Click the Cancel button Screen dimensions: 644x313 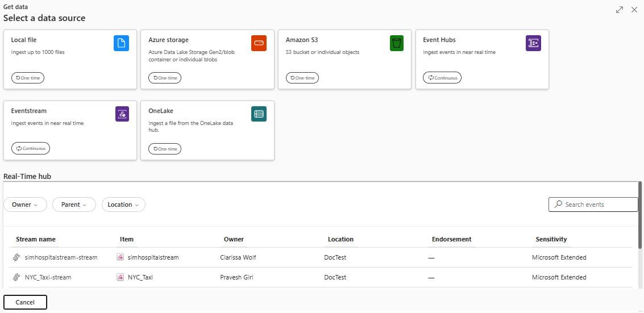point(25,302)
